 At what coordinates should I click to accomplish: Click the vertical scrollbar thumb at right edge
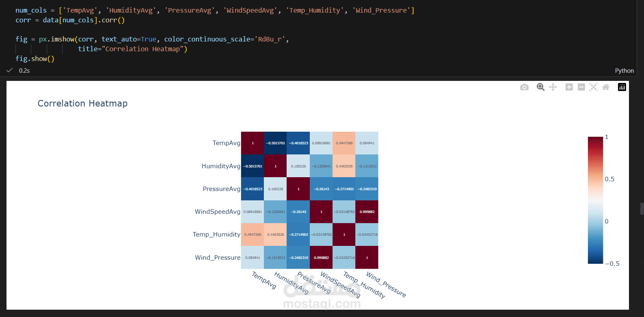642,208
